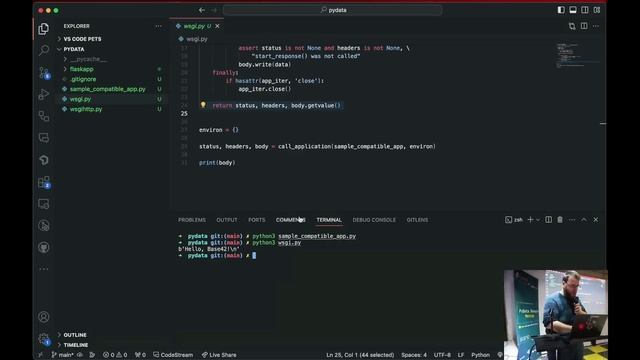
Task: Kill the terminal with trash icon
Action: [x=560, y=220]
